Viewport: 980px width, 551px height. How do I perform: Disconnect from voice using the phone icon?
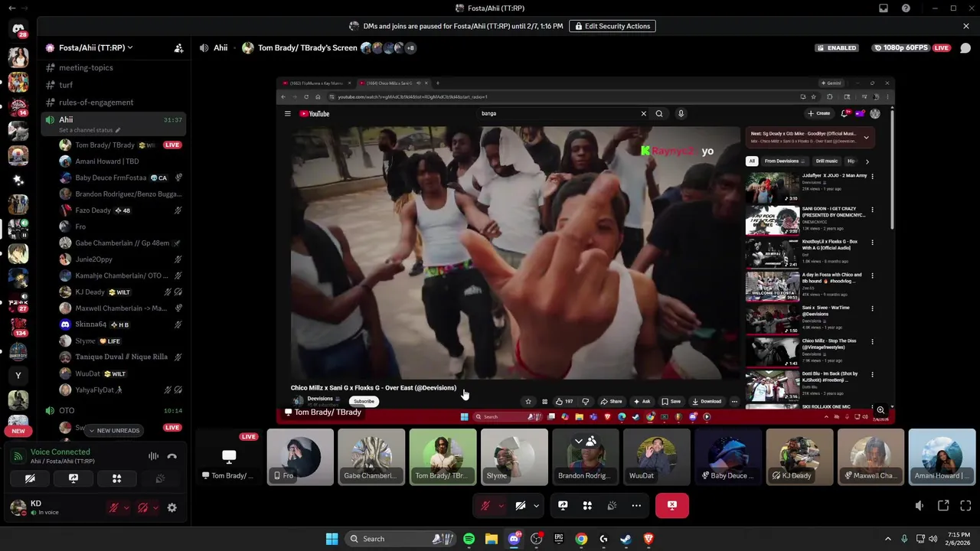pyautogui.click(x=172, y=456)
